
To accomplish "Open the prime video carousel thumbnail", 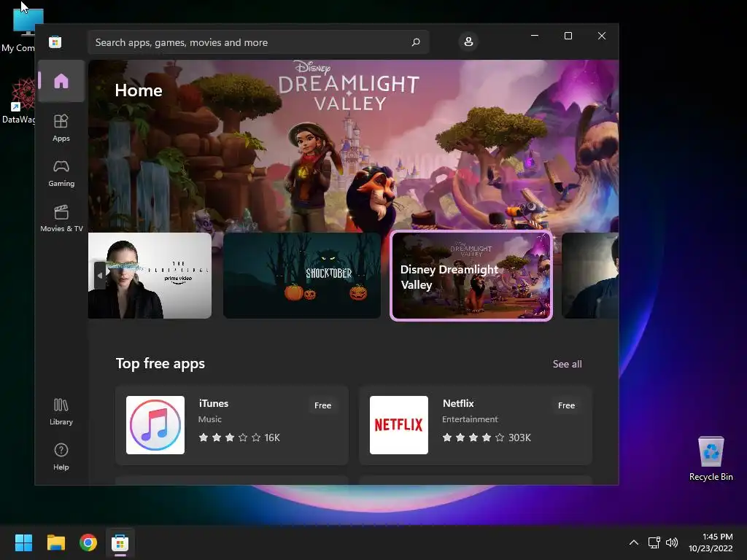I will click(150, 276).
